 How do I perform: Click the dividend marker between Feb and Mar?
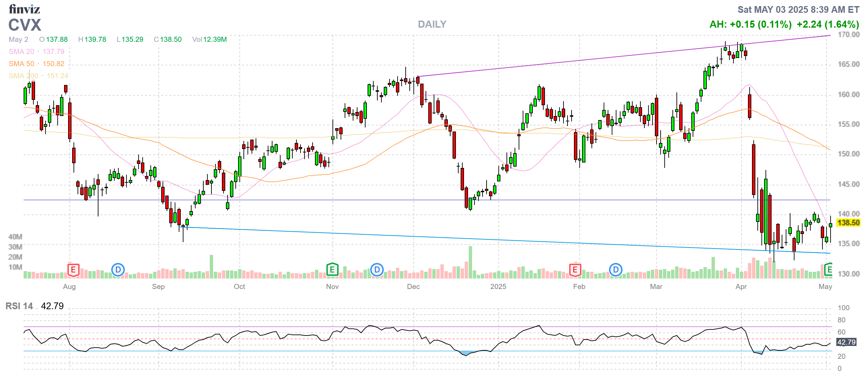(x=616, y=270)
